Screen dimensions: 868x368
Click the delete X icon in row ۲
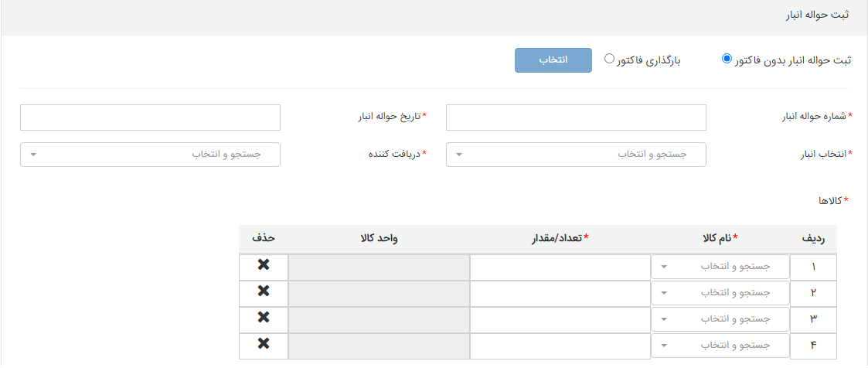click(264, 291)
